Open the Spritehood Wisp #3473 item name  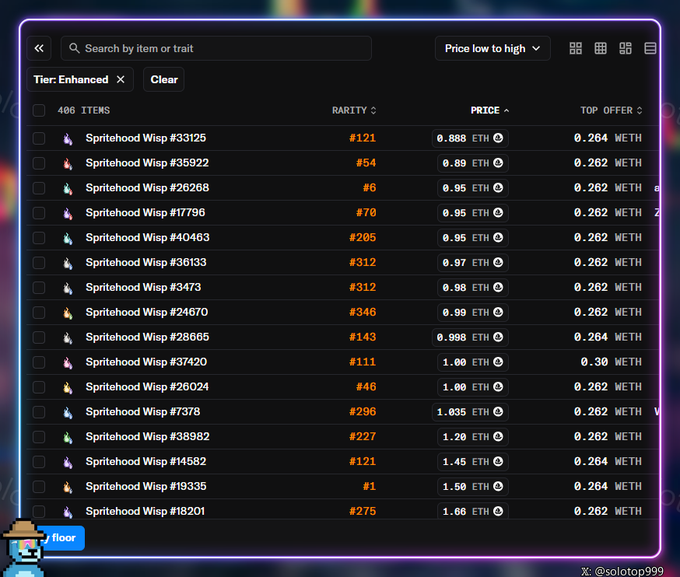[143, 287]
